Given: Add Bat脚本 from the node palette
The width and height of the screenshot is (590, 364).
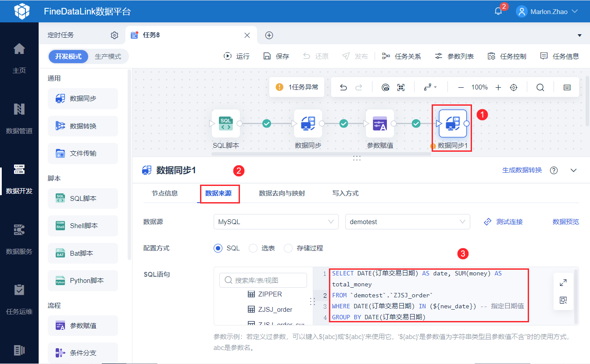Looking at the screenshot, I should (x=83, y=253).
